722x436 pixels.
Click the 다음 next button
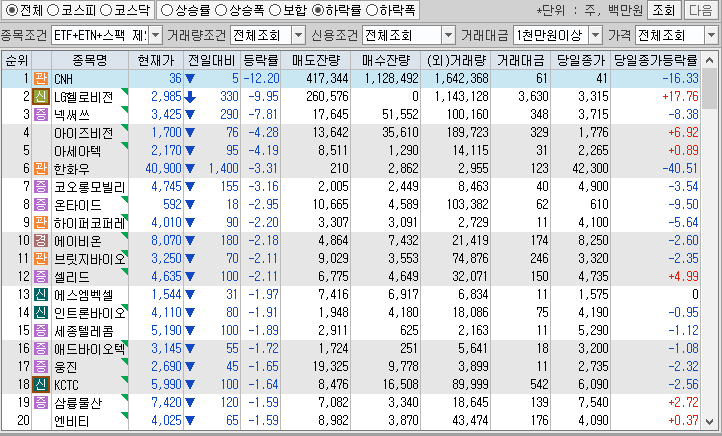click(701, 10)
